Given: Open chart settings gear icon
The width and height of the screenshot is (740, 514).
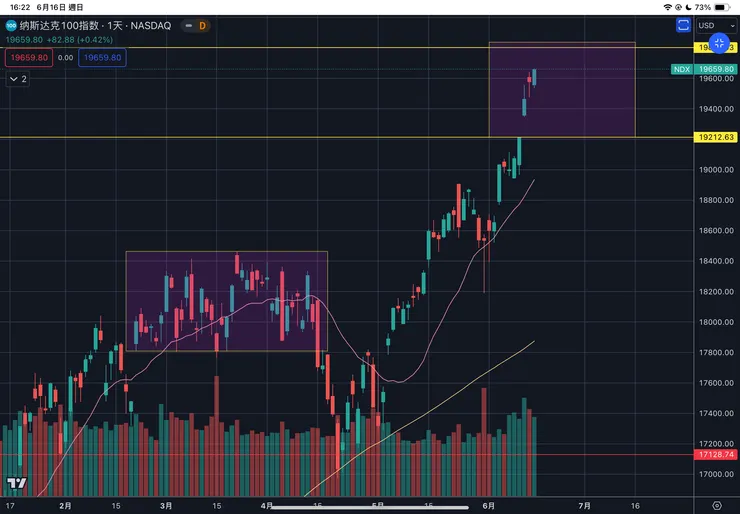Looking at the screenshot, I should (716, 506).
